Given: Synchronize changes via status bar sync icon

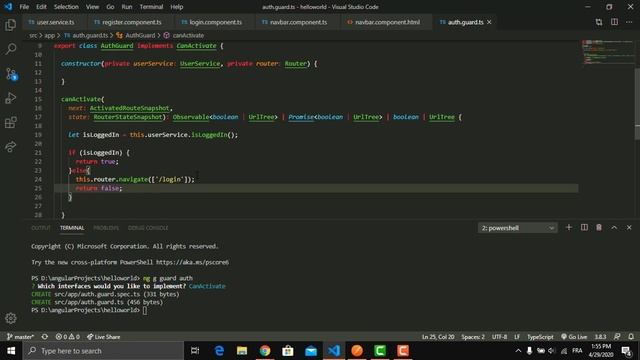Looking at the screenshot, I should click(45, 337).
